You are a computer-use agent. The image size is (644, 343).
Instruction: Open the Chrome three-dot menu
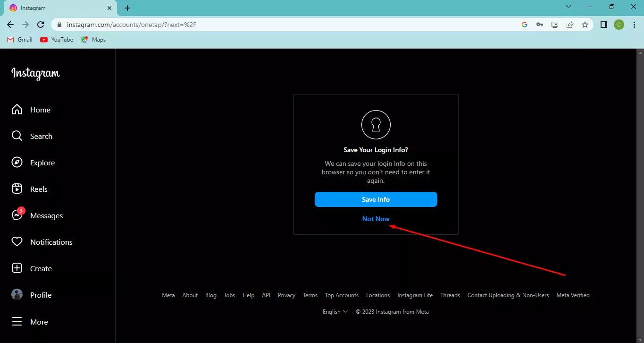[634, 25]
